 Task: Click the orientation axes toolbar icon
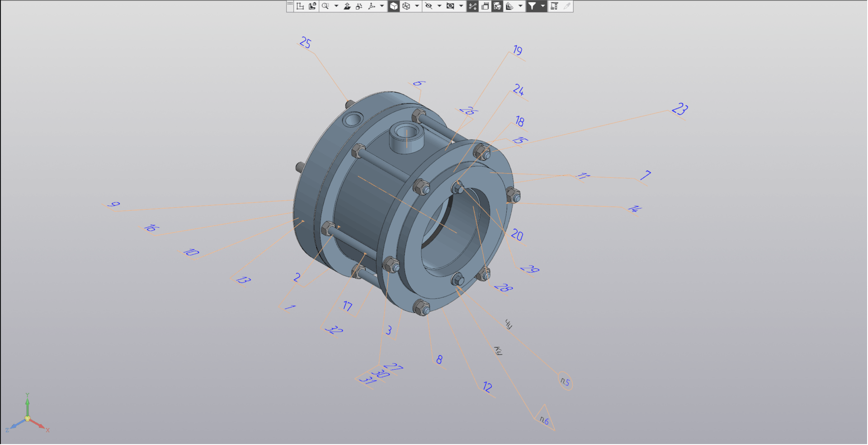[x=372, y=6]
